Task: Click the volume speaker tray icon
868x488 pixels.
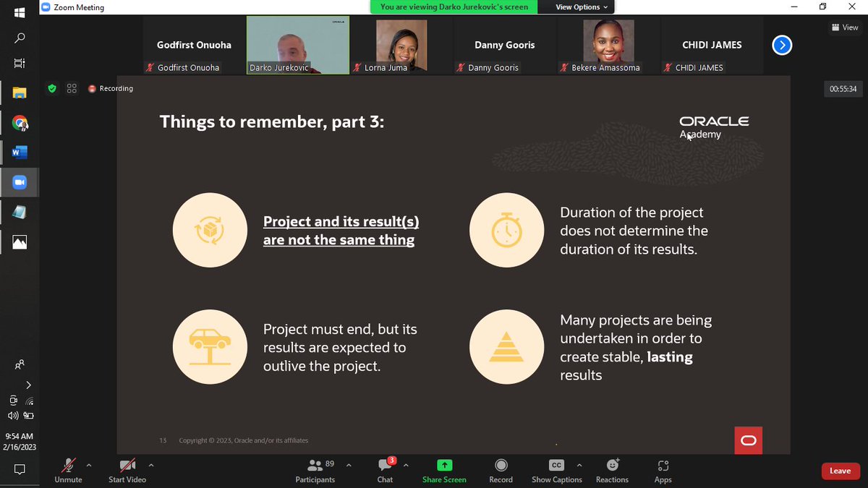Action: tap(12, 416)
